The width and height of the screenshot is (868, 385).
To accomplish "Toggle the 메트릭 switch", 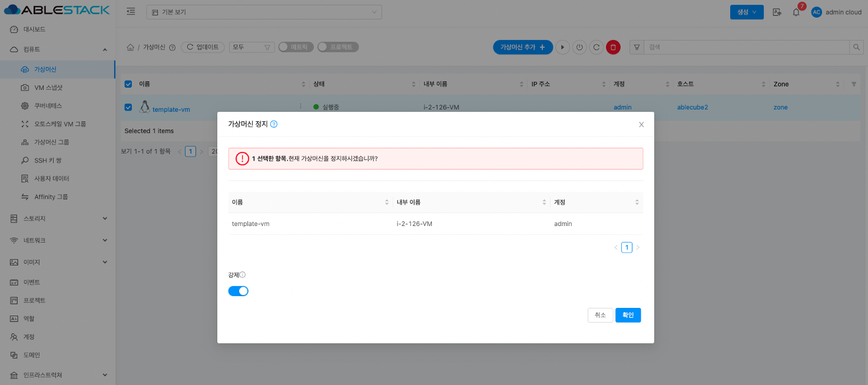I will (x=296, y=47).
